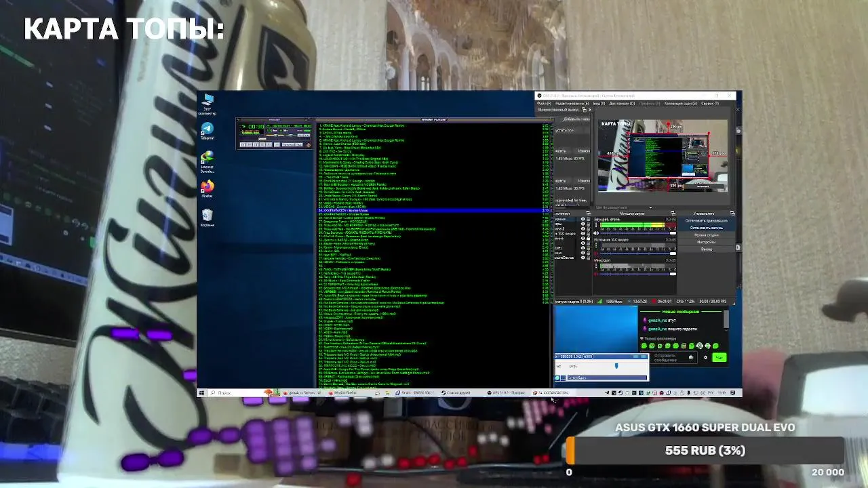Toggle lock icon of selected top source
The height and width of the screenshot is (488, 868).
point(588,219)
